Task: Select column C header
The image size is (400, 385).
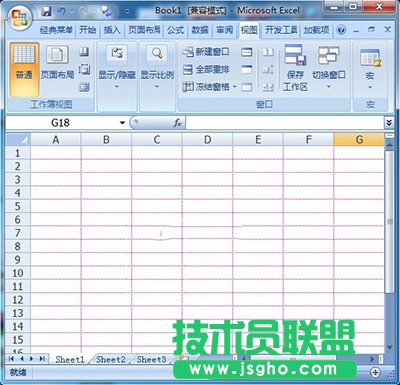Action: (157, 140)
